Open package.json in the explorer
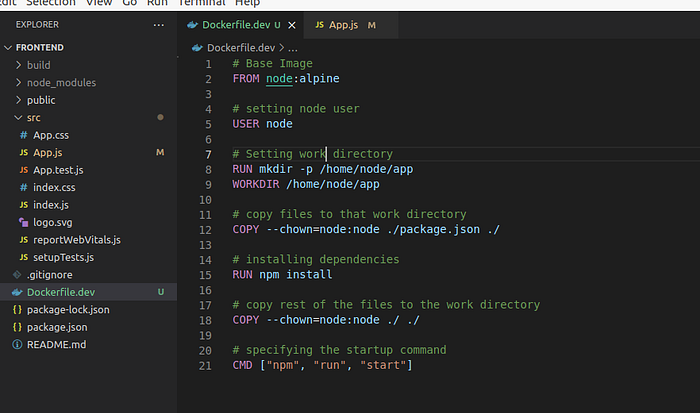700x413 pixels. [88, 327]
